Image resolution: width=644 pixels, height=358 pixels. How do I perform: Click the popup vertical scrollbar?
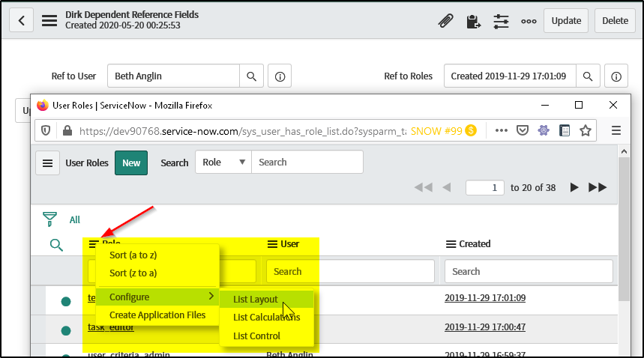click(624, 230)
